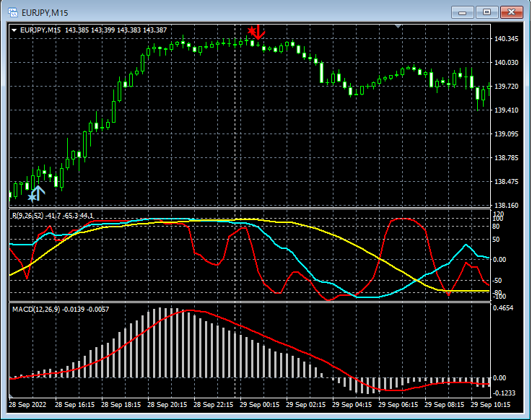Click the 29 Sep 02:15 time label
Image resolution: width=532 pixels, height=420 pixels.
click(305, 405)
